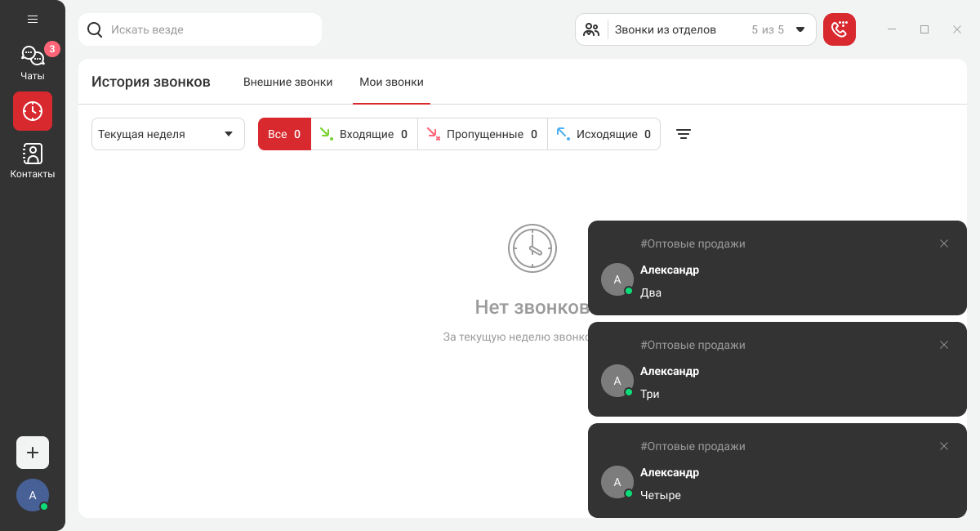The height and width of the screenshot is (531, 980).
Task: Select the Мои звонки tab
Action: click(x=391, y=82)
